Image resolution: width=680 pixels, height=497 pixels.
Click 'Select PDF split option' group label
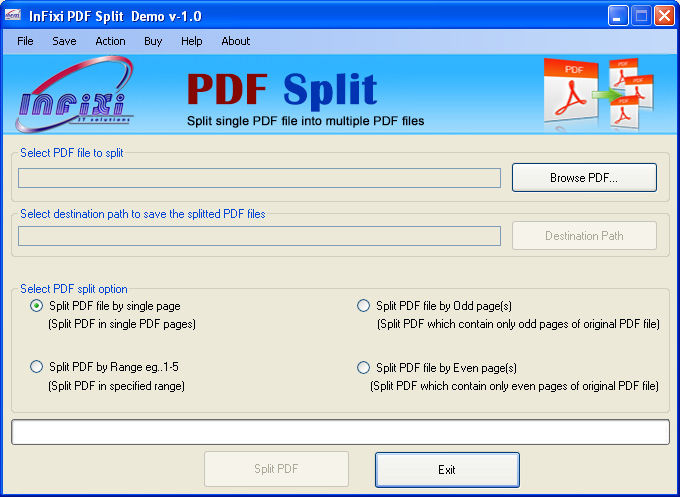point(74,289)
